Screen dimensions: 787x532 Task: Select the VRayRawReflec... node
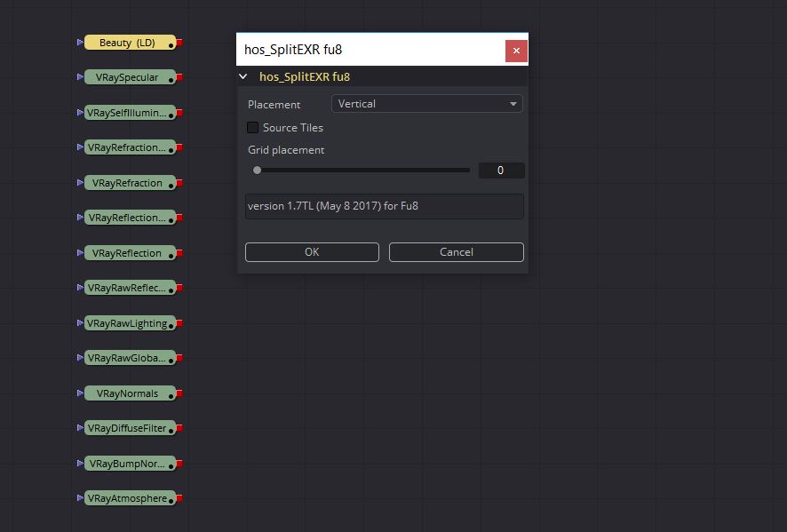coord(130,288)
